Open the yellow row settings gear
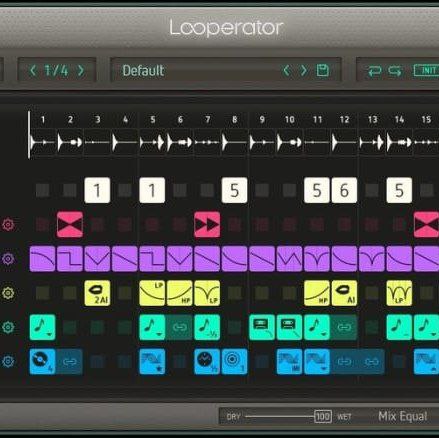Viewport: 439px width, 438px height. [8, 293]
